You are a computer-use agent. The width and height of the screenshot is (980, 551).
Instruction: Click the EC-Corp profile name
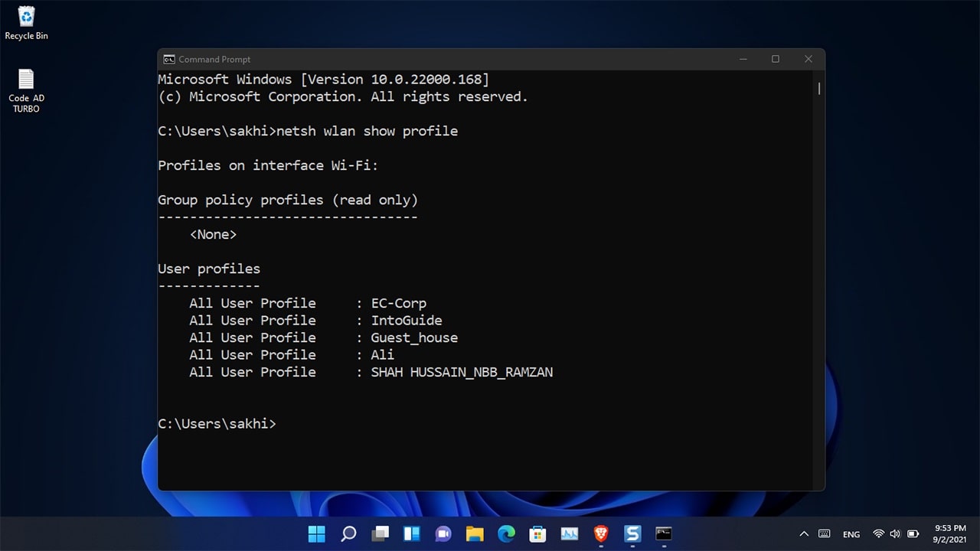[x=399, y=303]
